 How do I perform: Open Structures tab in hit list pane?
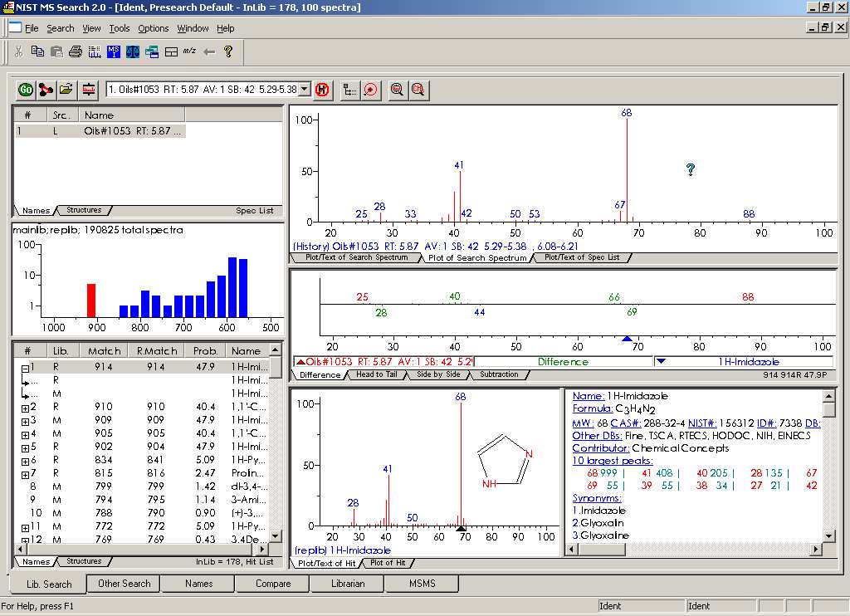point(84,561)
